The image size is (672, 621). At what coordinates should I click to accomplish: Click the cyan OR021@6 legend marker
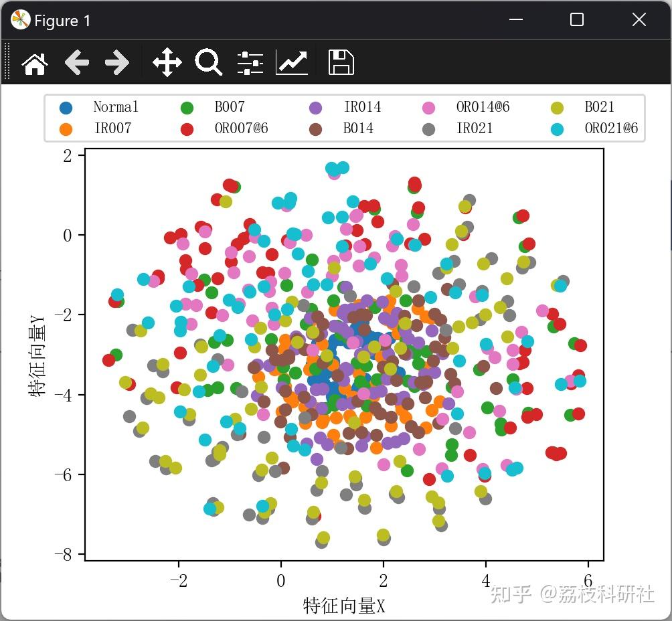[557, 129]
